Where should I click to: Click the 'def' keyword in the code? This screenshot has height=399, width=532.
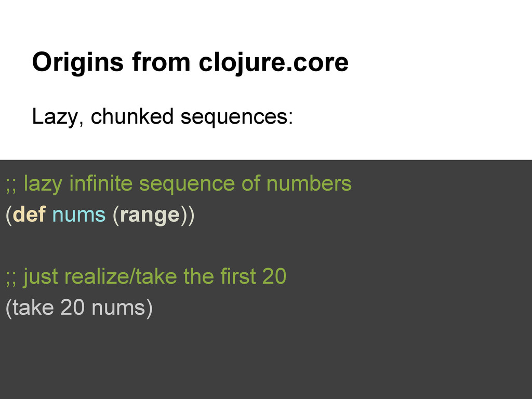29,215
